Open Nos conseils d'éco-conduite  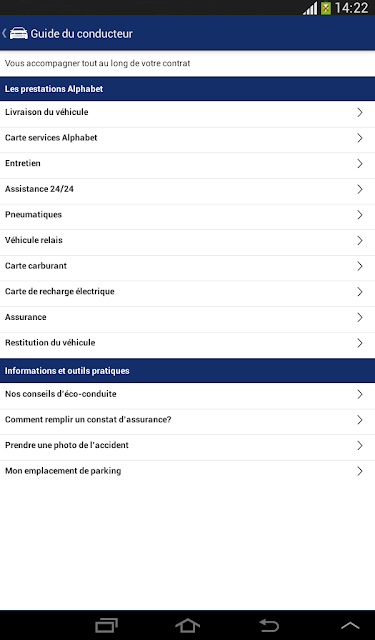(x=187, y=394)
